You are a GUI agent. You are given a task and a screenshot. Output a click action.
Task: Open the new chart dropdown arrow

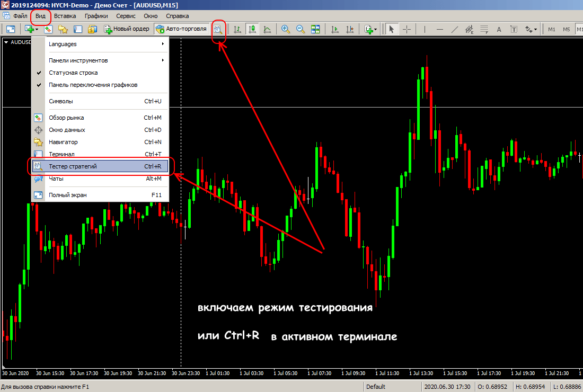point(37,29)
